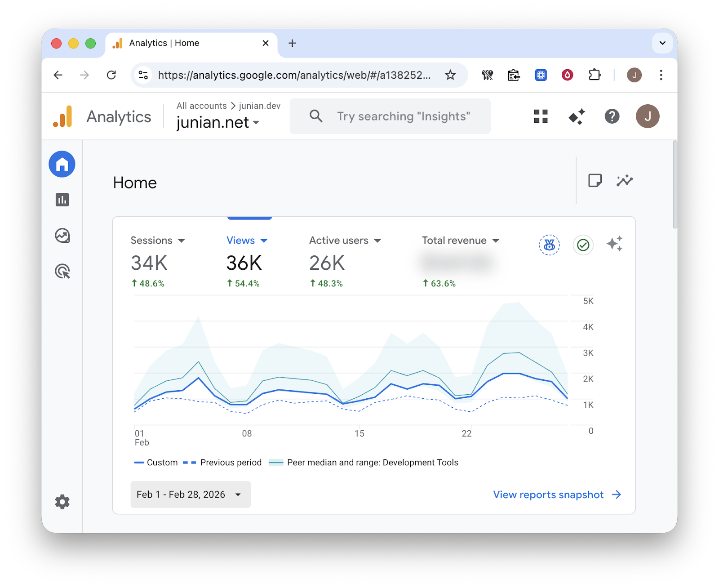719x588 pixels.
Task: Click the first extension icon after the bookmark star
Action: (x=487, y=75)
